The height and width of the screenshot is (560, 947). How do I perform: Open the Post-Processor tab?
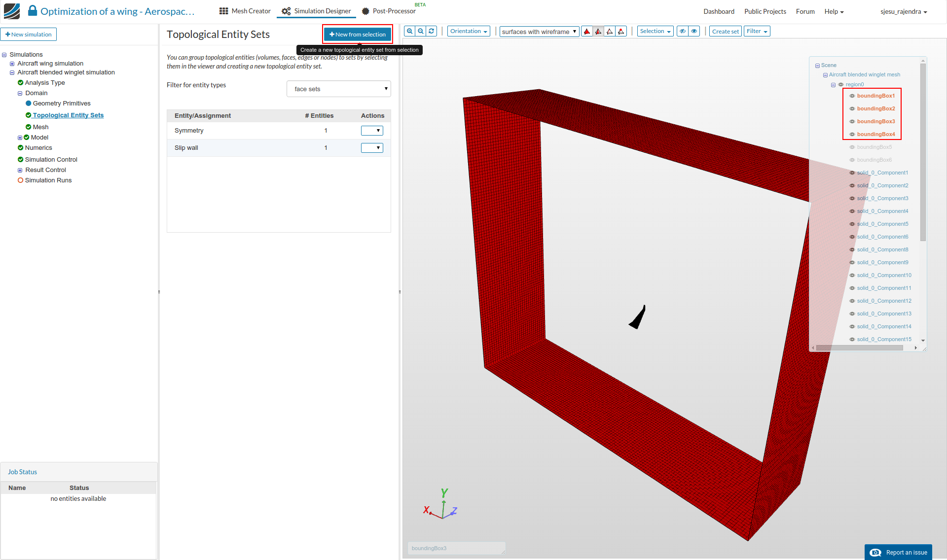point(389,11)
